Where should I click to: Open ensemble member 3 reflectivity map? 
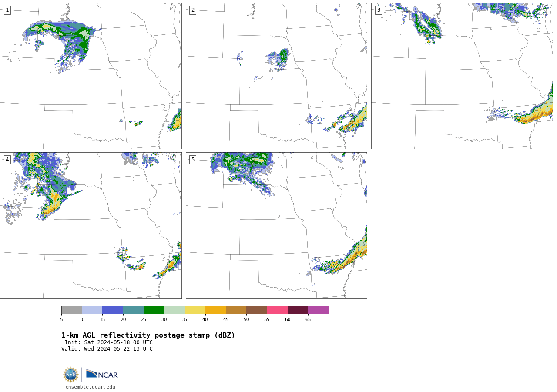pyautogui.click(x=462, y=76)
